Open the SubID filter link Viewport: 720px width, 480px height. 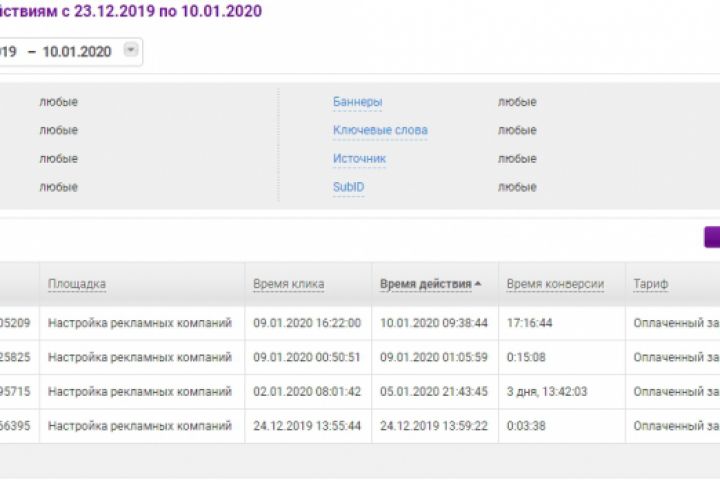[x=348, y=187]
